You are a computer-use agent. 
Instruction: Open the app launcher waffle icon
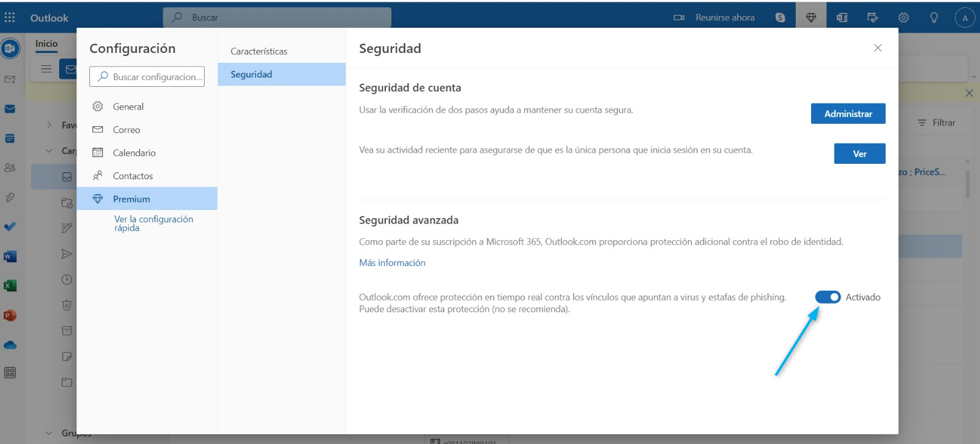coord(10,17)
